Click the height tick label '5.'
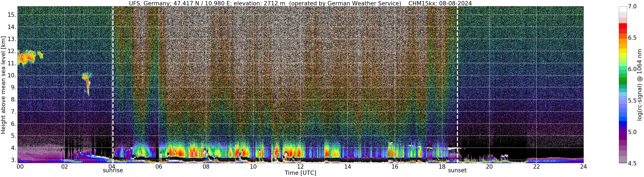 13,136
